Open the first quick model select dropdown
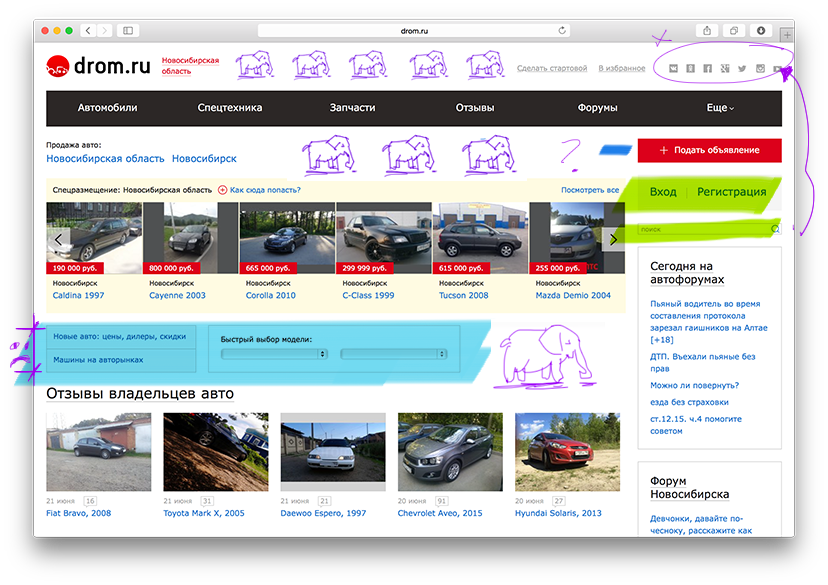This screenshot has height=585, width=828. pyautogui.click(x=274, y=354)
